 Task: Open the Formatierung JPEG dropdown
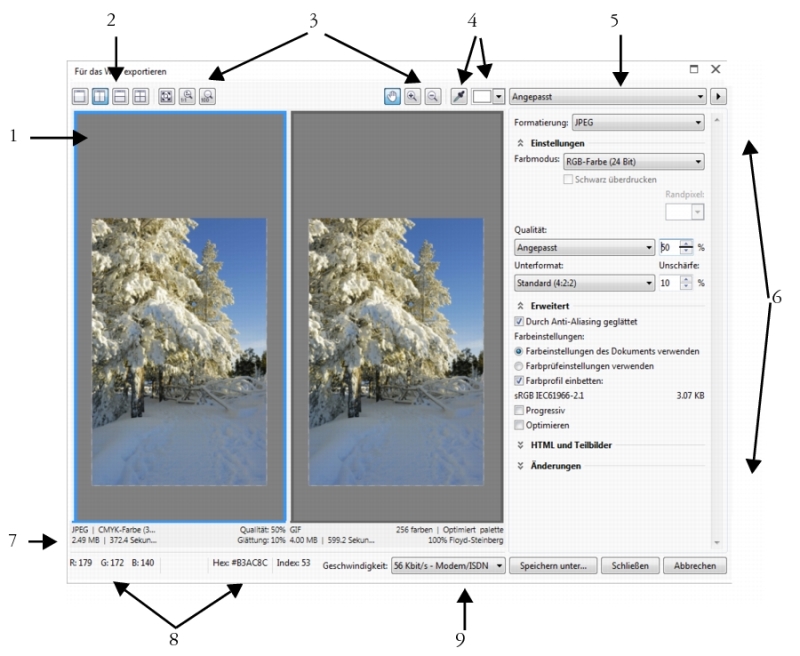tap(637, 123)
